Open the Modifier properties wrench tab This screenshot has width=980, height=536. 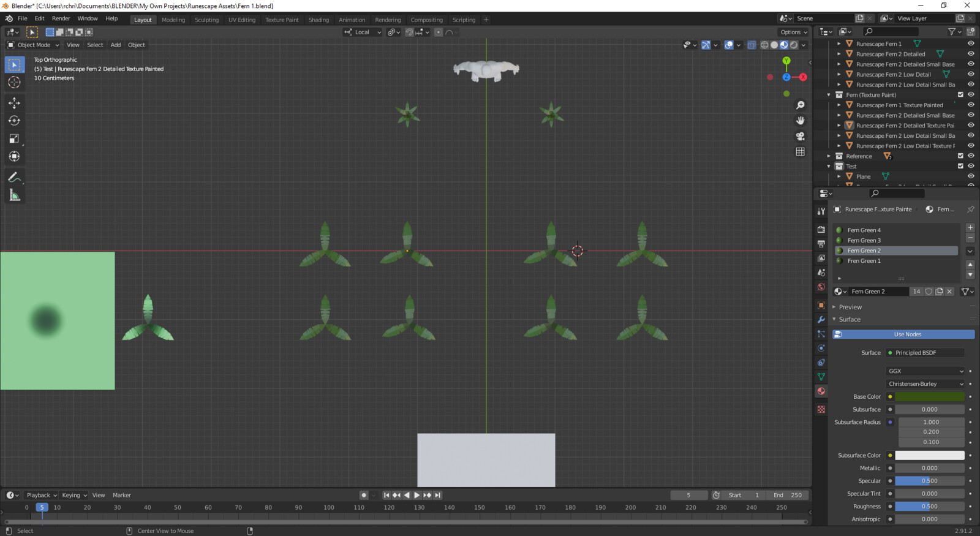pyautogui.click(x=821, y=320)
